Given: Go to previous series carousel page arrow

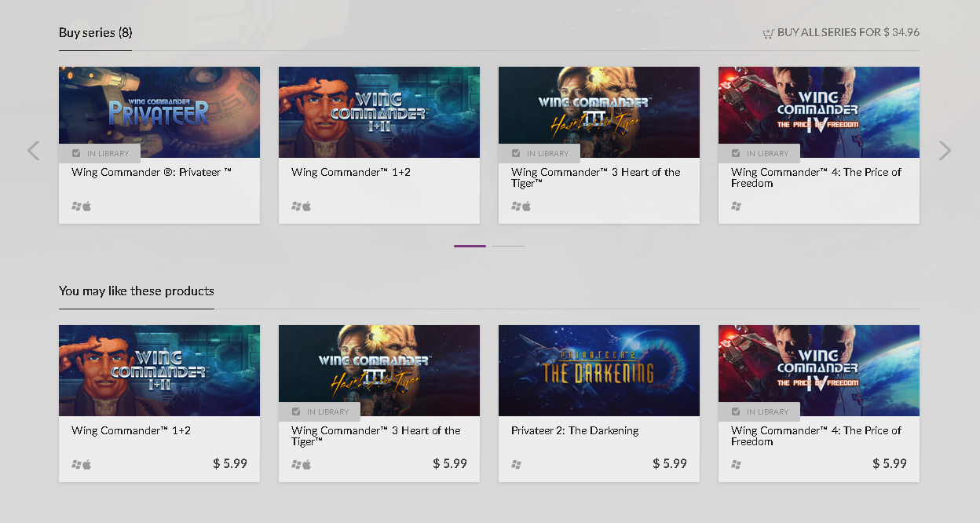Looking at the screenshot, I should pos(33,151).
